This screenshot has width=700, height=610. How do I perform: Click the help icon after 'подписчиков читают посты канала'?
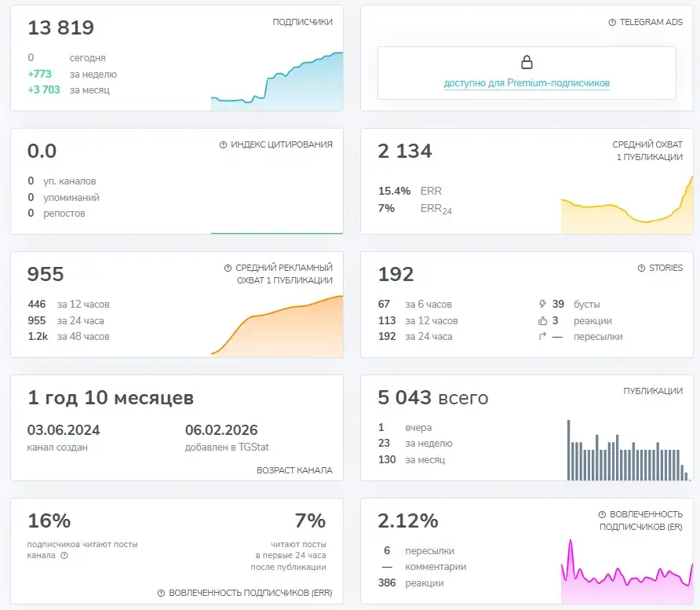point(64,556)
